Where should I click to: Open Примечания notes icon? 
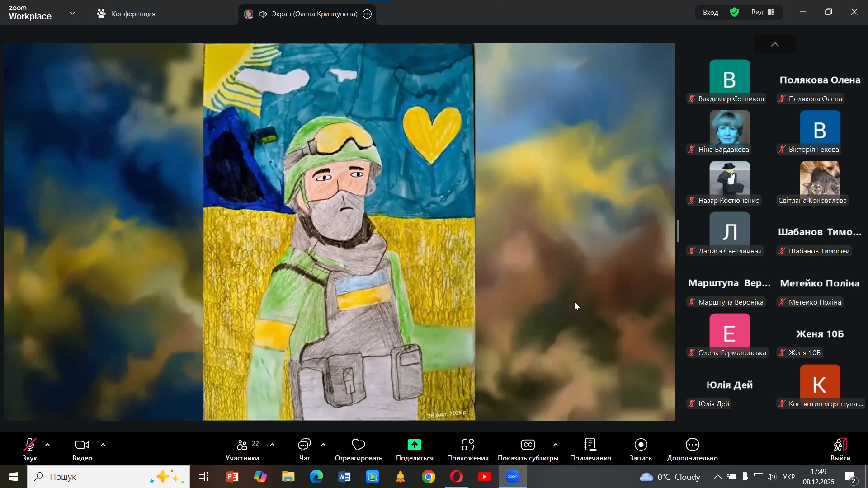click(x=590, y=446)
